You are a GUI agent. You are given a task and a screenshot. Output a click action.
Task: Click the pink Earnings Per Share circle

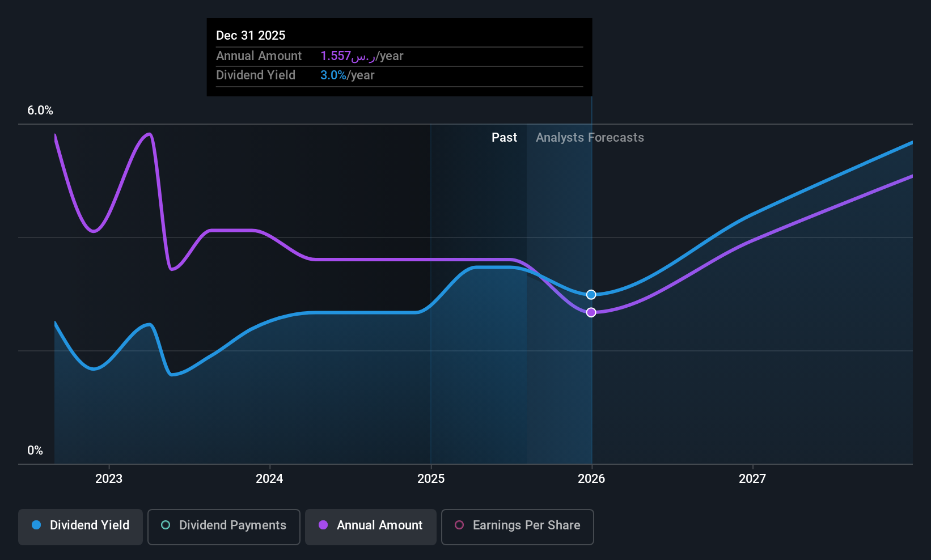point(459,525)
